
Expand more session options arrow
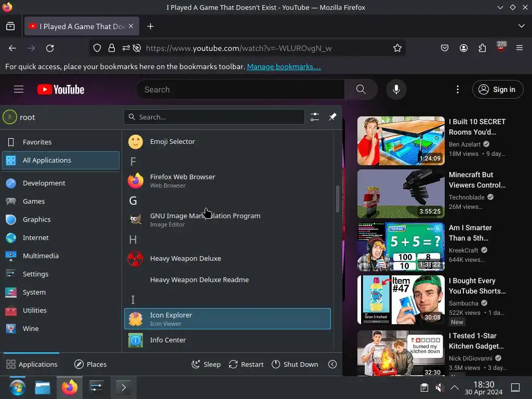332,364
